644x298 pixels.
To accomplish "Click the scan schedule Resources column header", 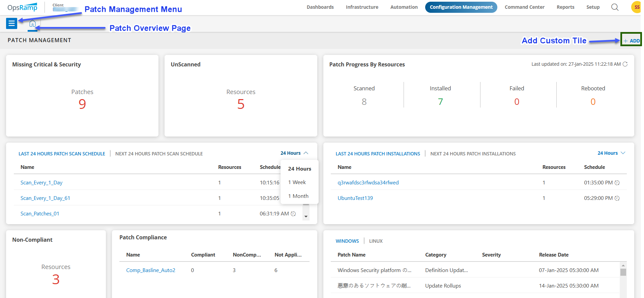I will coord(230,167).
